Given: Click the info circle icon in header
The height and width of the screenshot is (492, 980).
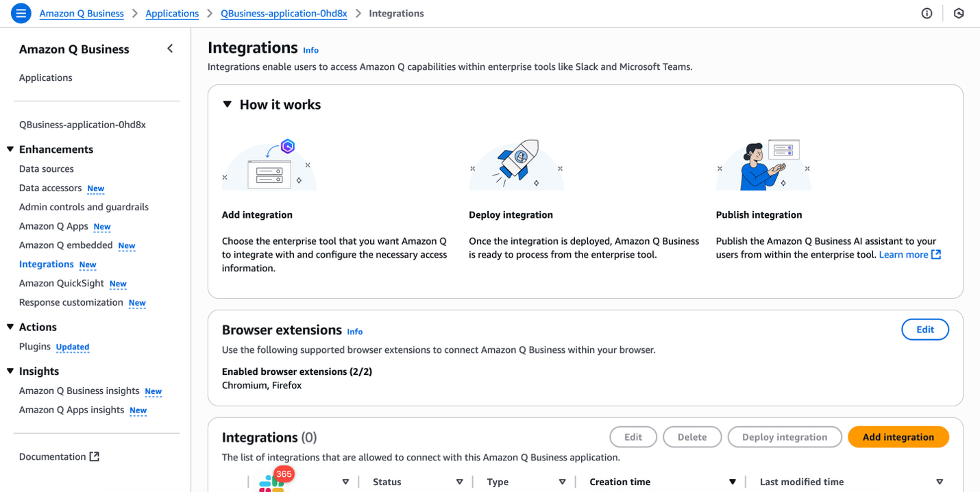Looking at the screenshot, I should click(x=927, y=14).
